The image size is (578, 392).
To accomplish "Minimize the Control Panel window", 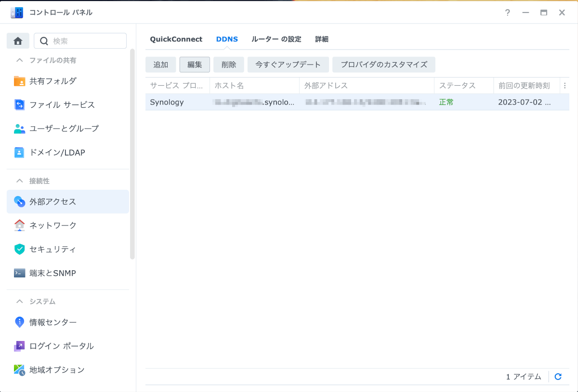I will tap(525, 13).
